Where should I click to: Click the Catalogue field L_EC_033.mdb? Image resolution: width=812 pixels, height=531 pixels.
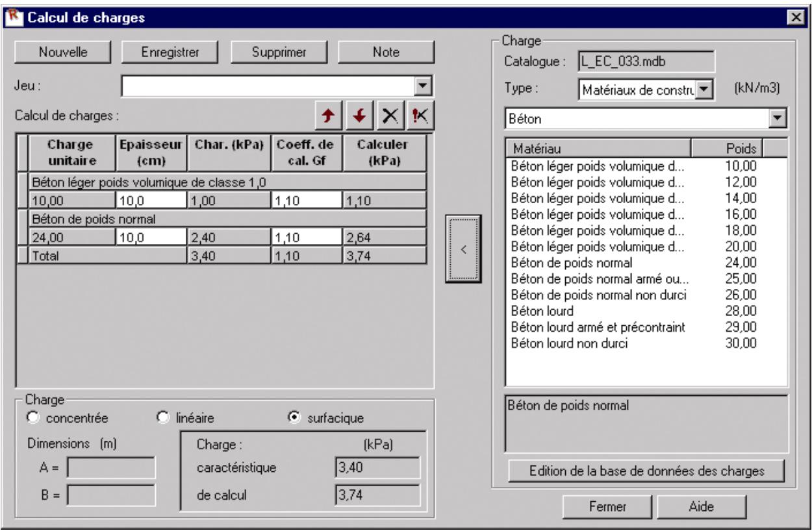coord(646,61)
